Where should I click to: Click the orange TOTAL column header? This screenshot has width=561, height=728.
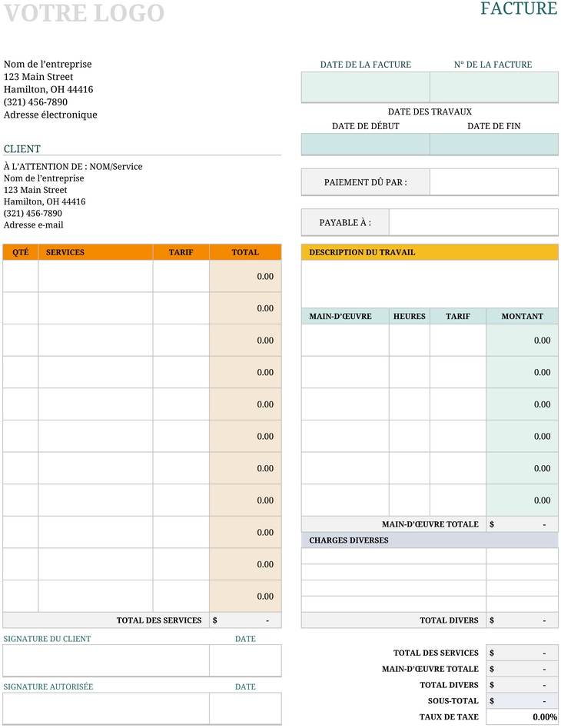(245, 252)
